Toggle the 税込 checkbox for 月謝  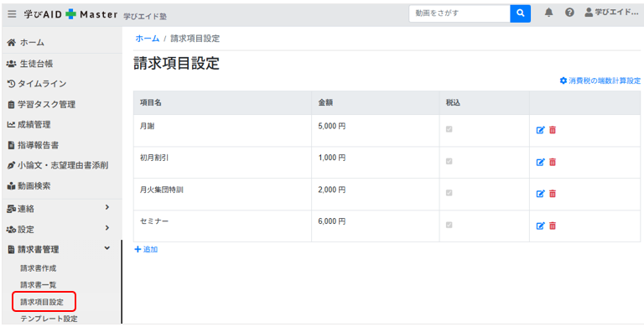pyautogui.click(x=449, y=129)
